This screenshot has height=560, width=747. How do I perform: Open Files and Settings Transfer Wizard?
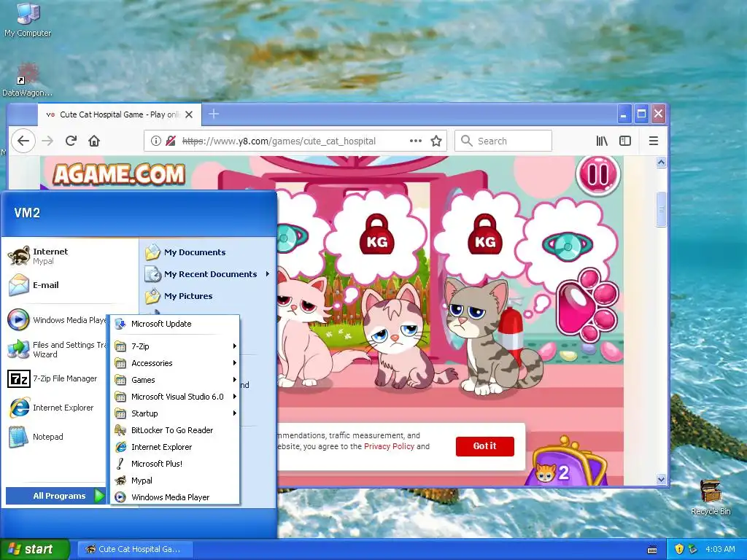coord(56,349)
